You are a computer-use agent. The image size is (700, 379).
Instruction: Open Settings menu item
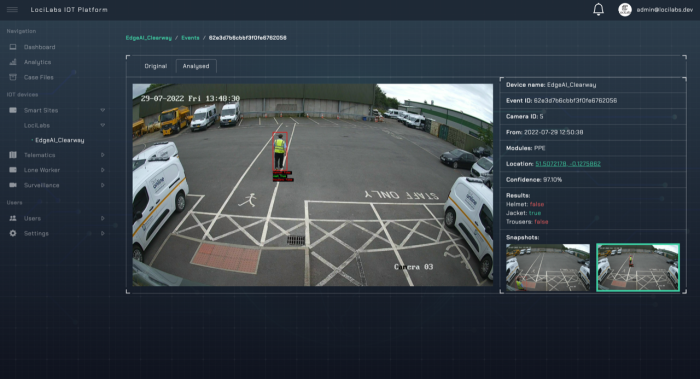36,233
